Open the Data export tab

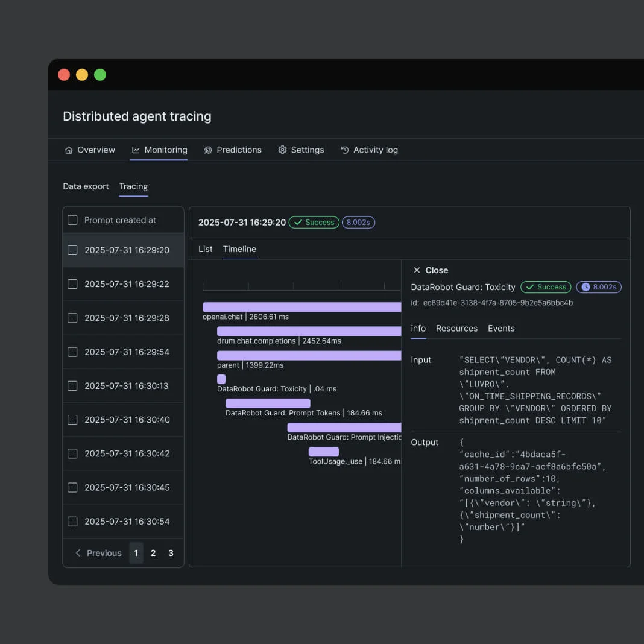pos(86,186)
